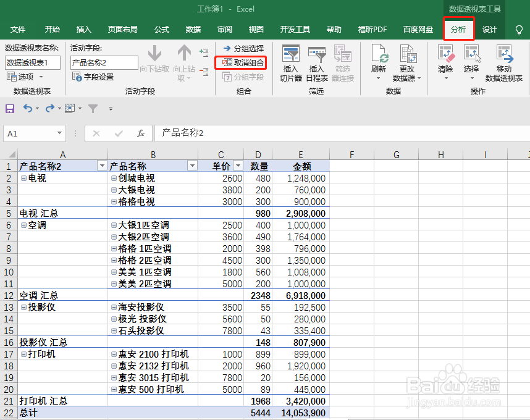Refresh the pivot table data (刷新)
Image resolution: width=530 pixels, height=420 pixels.
click(x=379, y=59)
